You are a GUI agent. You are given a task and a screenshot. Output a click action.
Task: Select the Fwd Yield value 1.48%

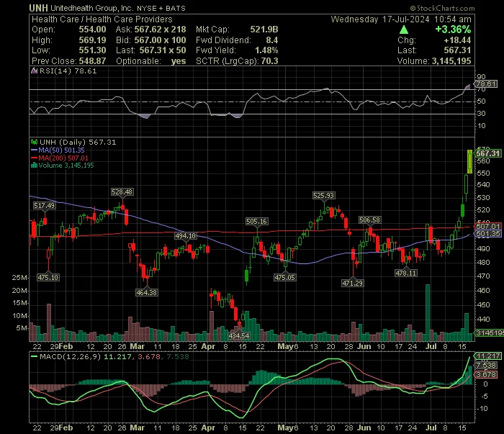pos(266,50)
